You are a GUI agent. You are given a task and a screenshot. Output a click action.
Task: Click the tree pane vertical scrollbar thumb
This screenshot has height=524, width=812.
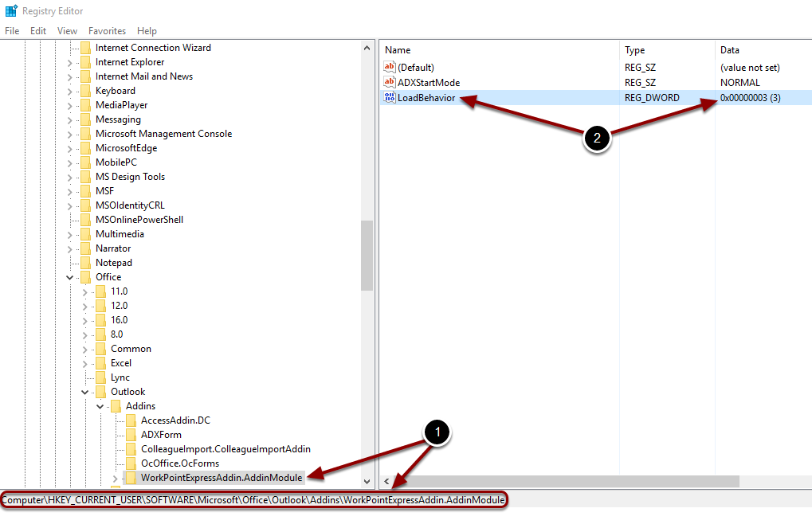(x=367, y=256)
